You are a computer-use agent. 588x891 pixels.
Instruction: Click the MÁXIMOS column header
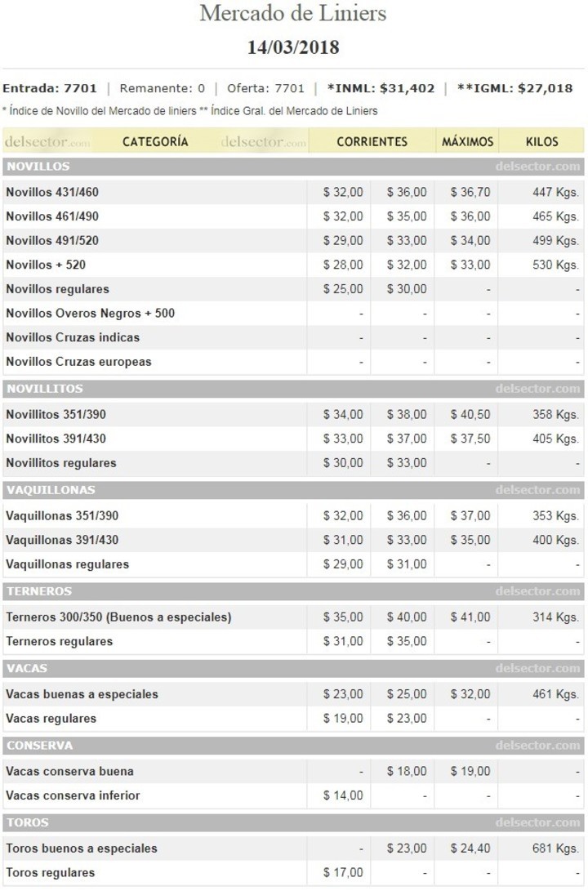click(x=467, y=141)
